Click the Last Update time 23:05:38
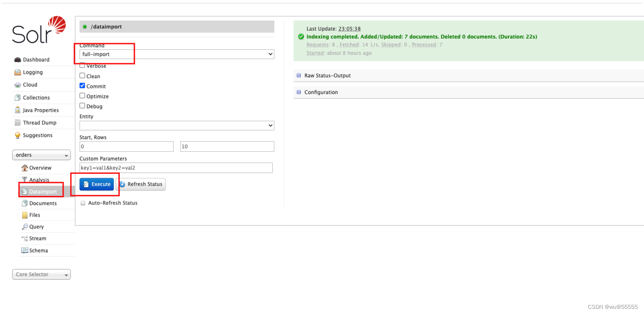Screen dimensions: 644x313 point(349,29)
